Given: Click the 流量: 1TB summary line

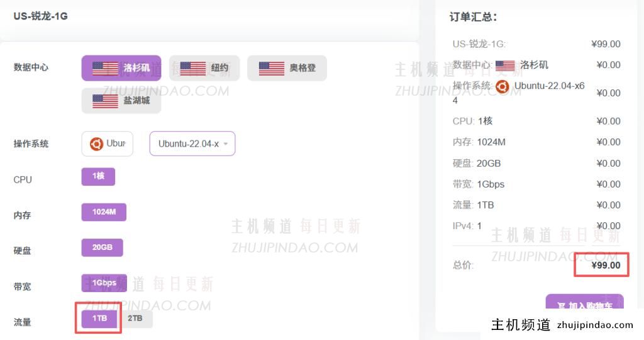Looking at the screenshot, I should [x=473, y=205].
